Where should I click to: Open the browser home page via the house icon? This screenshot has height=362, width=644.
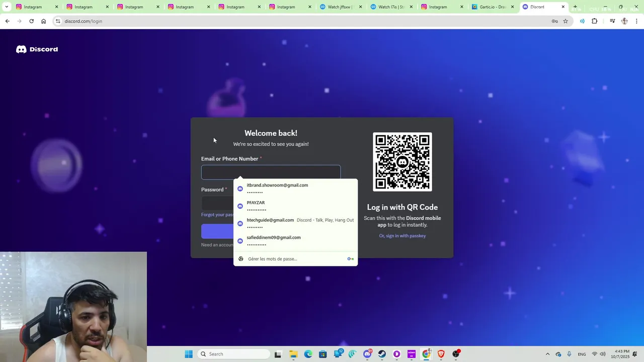[43, 21]
